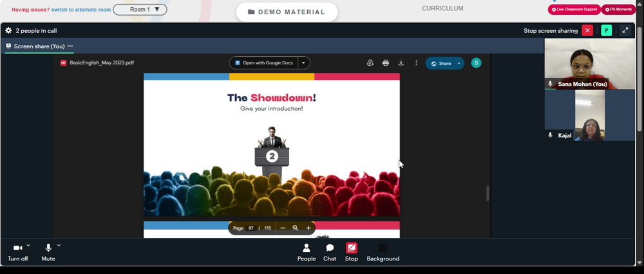Expand microphone options chevron
644x274 pixels.
[x=59, y=246]
